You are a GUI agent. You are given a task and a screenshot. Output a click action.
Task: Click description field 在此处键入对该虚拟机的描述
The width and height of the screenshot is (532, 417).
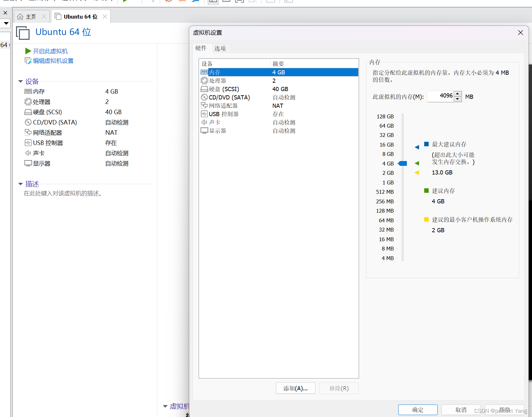(63, 193)
